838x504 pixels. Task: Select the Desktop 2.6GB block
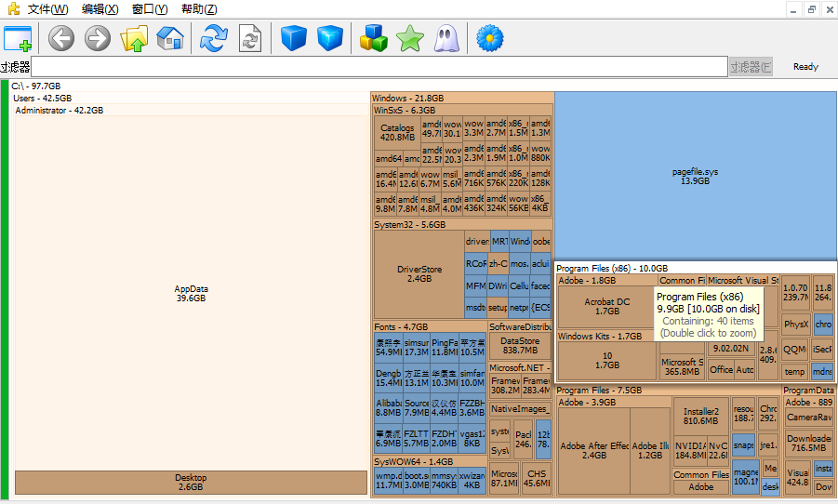191,482
